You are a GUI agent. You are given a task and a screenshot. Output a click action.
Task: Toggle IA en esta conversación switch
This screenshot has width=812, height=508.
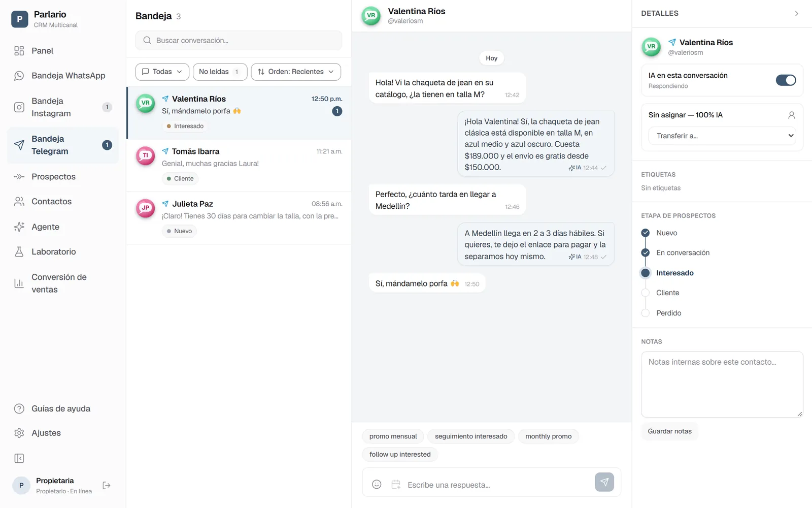click(x=786, y=80)
